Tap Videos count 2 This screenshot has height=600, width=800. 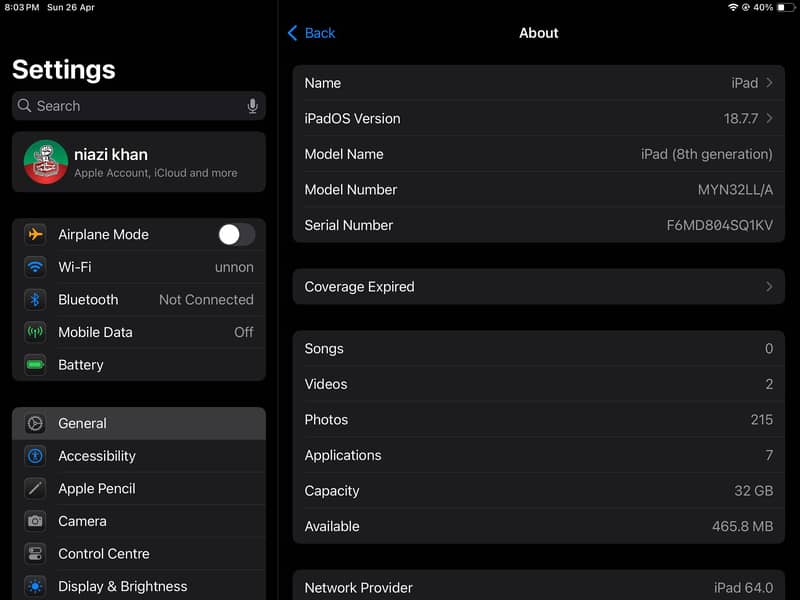(x=769, y=384)
